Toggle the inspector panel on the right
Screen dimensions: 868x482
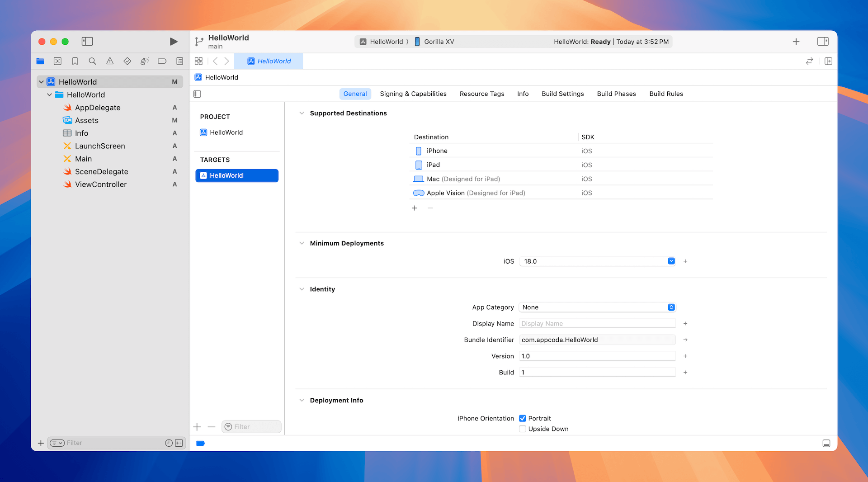point(823,42)
